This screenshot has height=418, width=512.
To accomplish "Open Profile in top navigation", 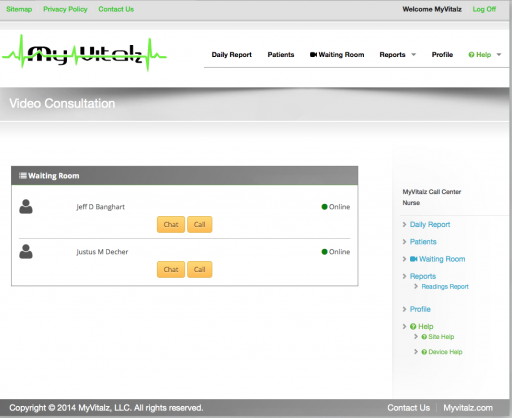I will pyautogui.click(x=442, y=55).
